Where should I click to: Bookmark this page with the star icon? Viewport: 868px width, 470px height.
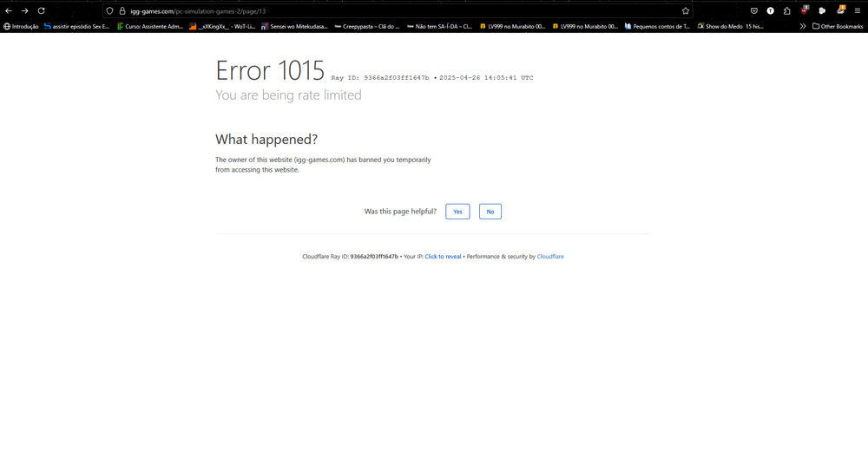pos(686,11)
